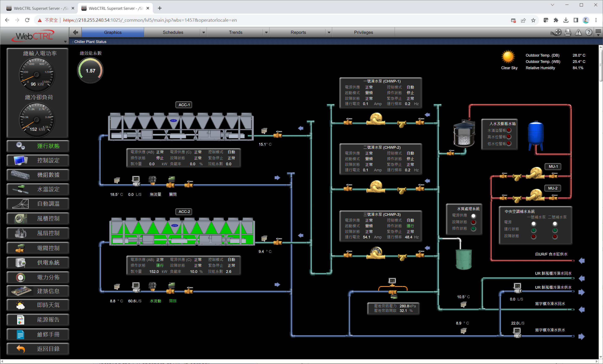Expand the Schedules dropdown arrow
Image resolution: width=603 pixels, height=364 pixels.
click(x=203, y=33)
